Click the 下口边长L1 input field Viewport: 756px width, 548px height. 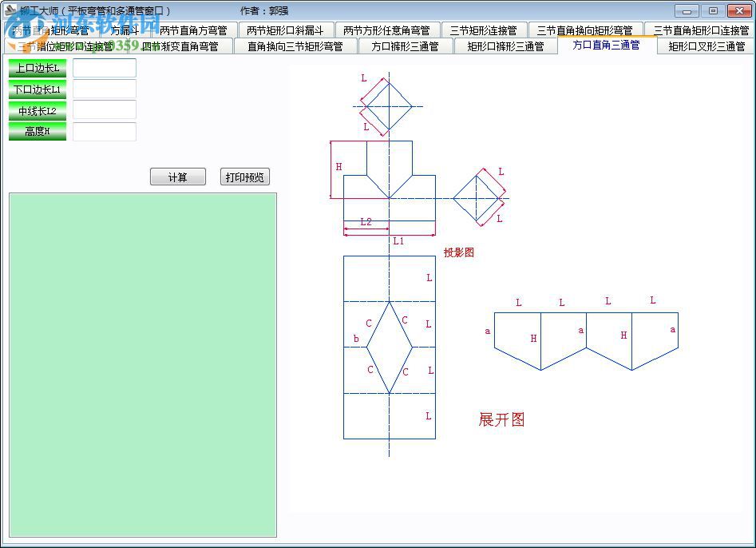(x=105, y=89)
